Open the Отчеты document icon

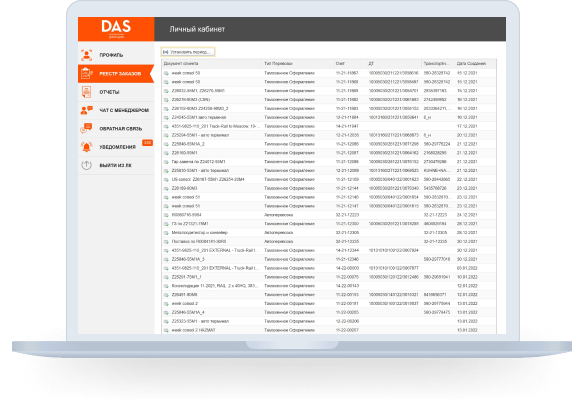(x=86, y=92)
